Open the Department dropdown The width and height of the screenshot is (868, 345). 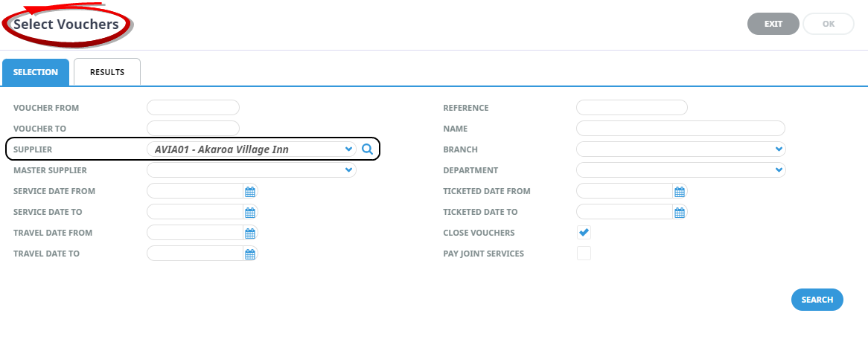pos(778,170)
